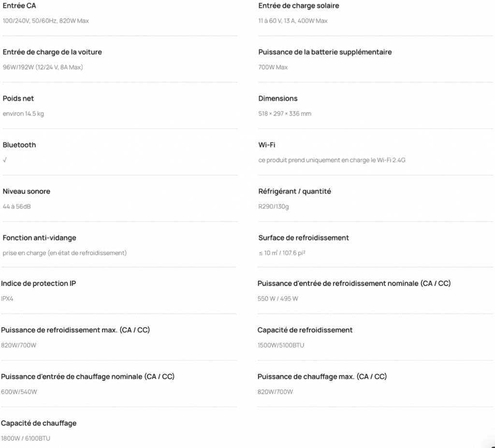Click the Capacité de refroidissement heading
495x448 pixels.
tap(305, 330)
